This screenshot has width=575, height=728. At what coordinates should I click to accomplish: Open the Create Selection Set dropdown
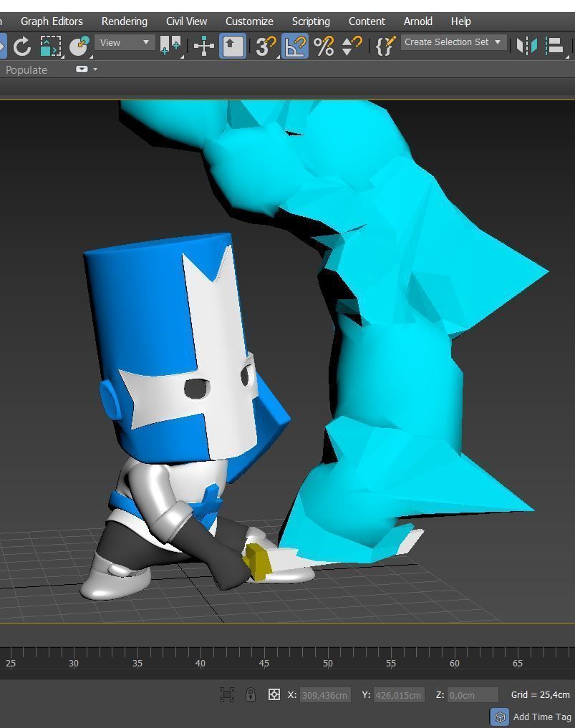[x=453, y=42]
